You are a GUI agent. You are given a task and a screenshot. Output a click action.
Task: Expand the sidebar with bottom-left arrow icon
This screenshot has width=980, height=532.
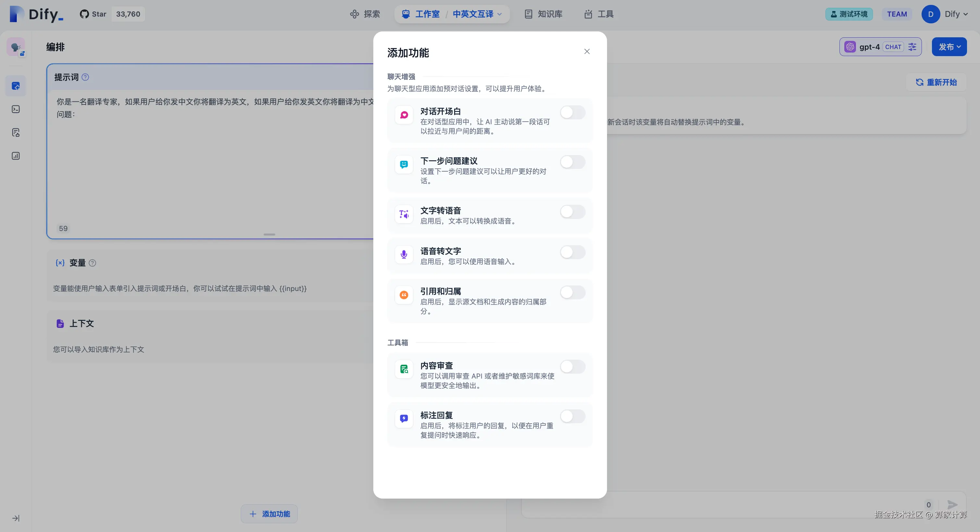16,518
